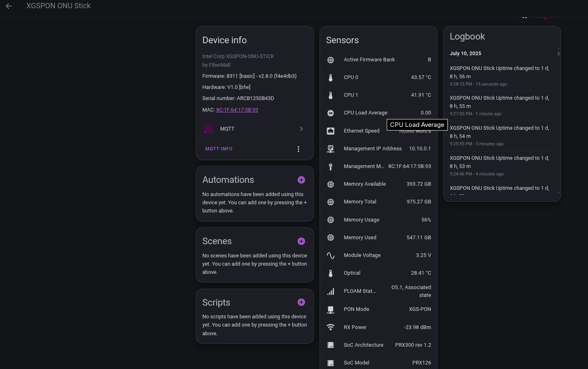
Task: Add a script with the plus button
Action: [301, 302]
